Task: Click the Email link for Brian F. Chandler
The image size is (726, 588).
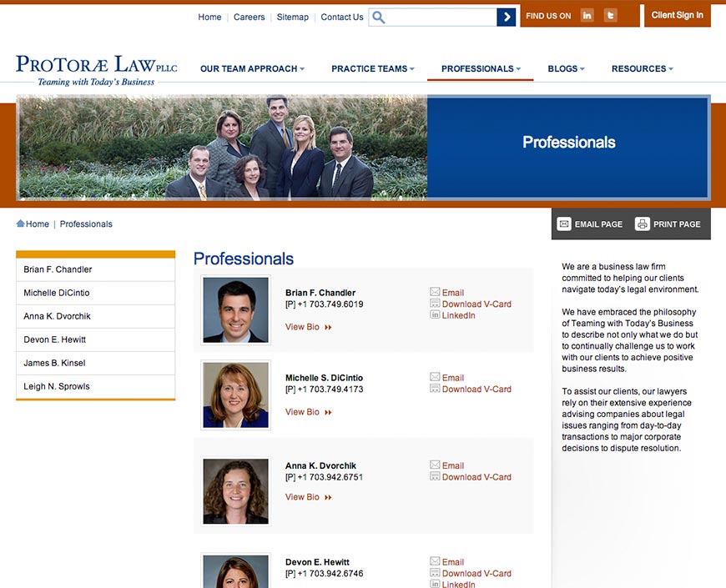Action: tap(453, 293)
